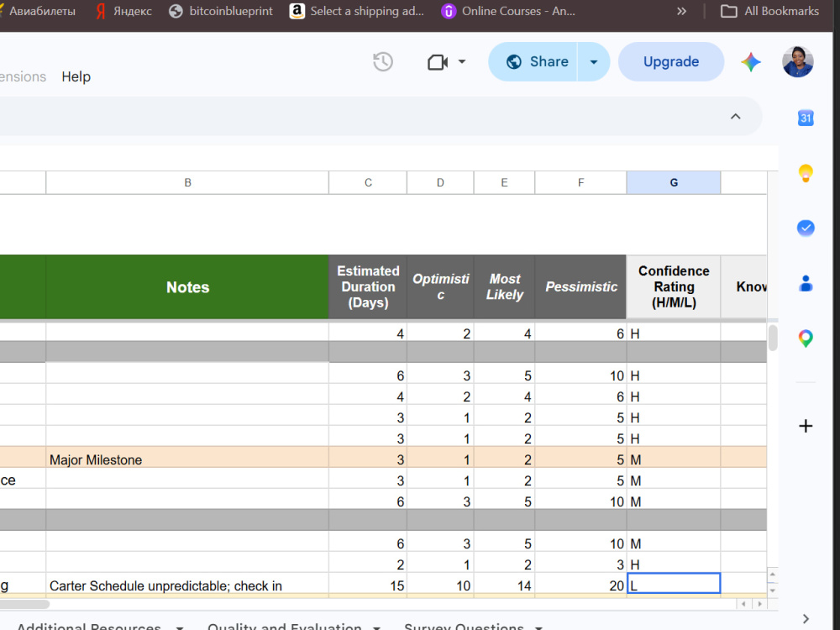This screenshot has width=840, height=630.
Task: Open Quality and Evaluation tab dropdown arrow
Action: [377, 627]
